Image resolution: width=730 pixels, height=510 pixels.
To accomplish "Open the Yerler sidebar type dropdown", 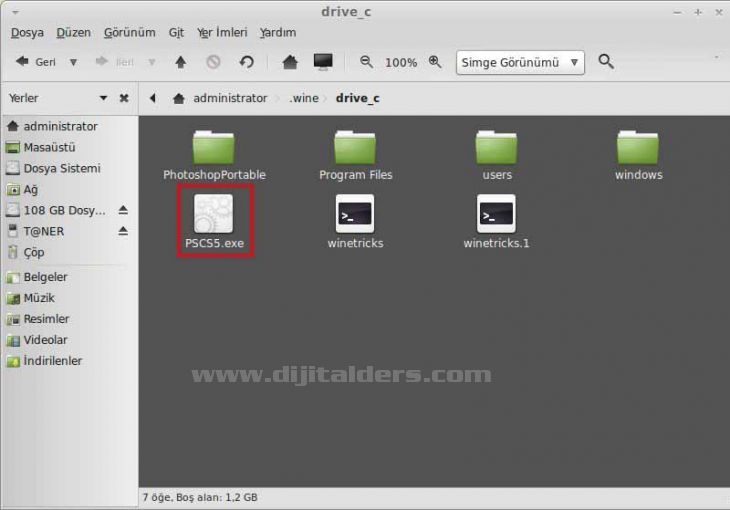I will coord(103,98).
